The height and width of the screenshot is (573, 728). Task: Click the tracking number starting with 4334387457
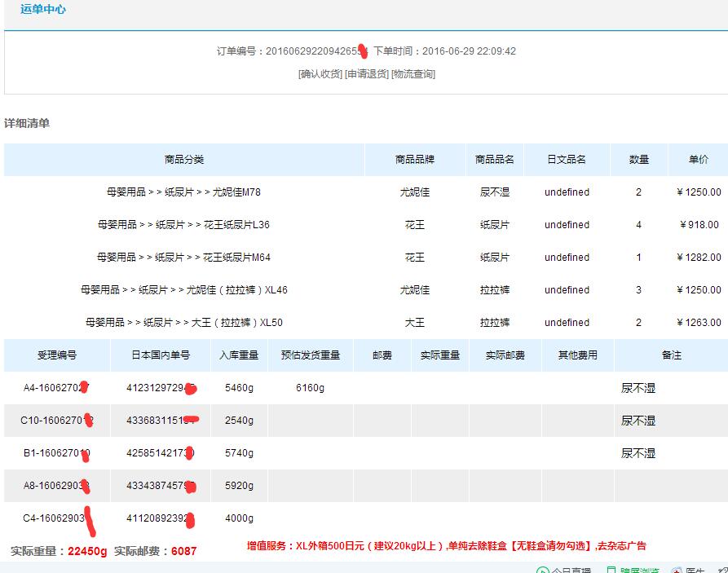point(161,485)
